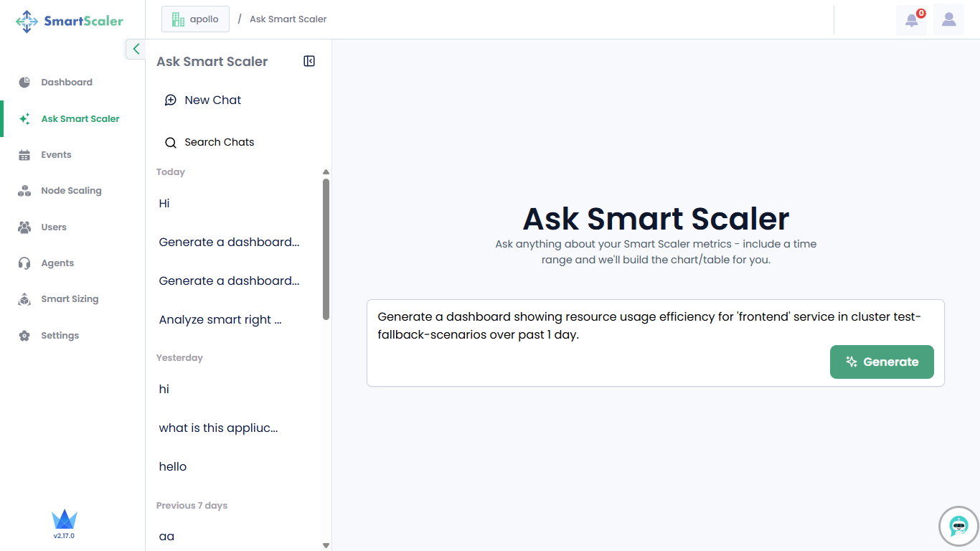The width and height of the screenshot is (980, 551).
Task: Click the prompt text input box
Action: point(595,326)
